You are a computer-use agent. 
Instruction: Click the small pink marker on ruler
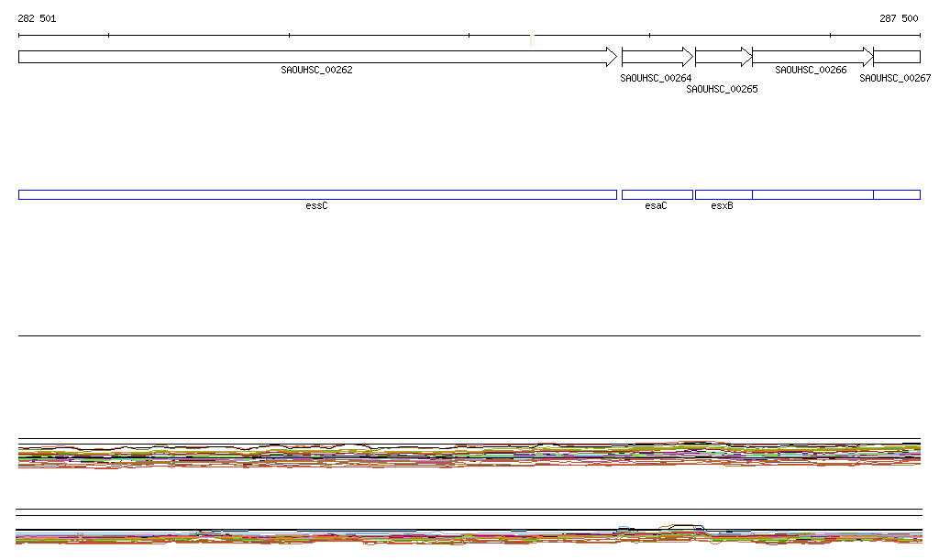(x=532, y=39)
